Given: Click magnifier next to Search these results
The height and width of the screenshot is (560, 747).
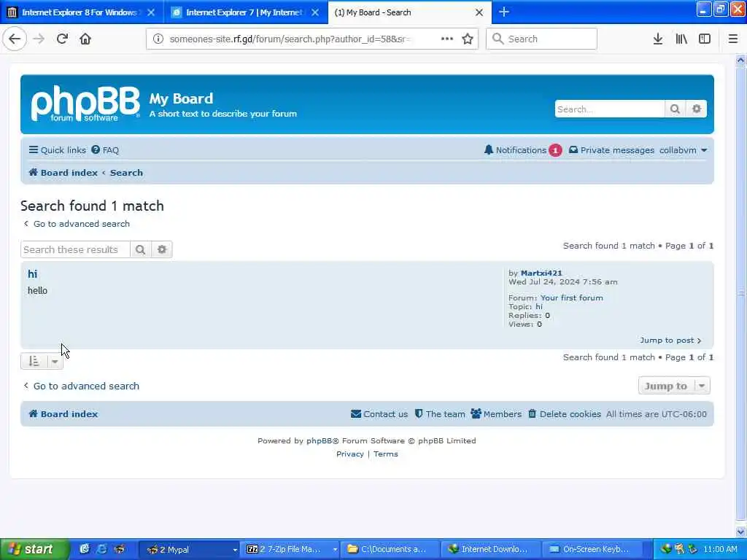Looking at the screenshot, I should (140, 249).
